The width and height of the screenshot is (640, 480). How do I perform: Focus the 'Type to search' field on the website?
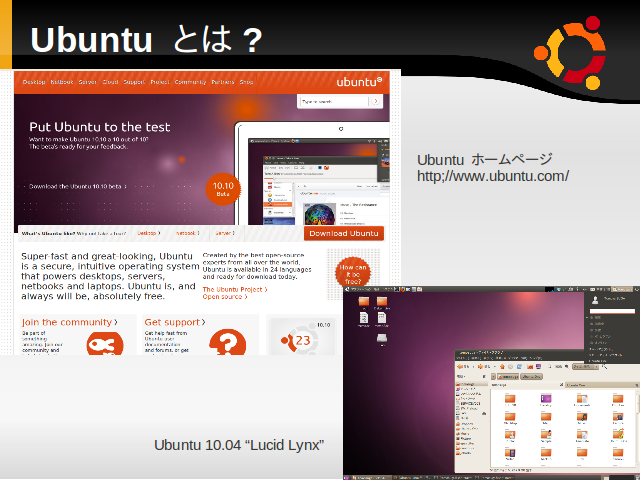coord(334,101)
